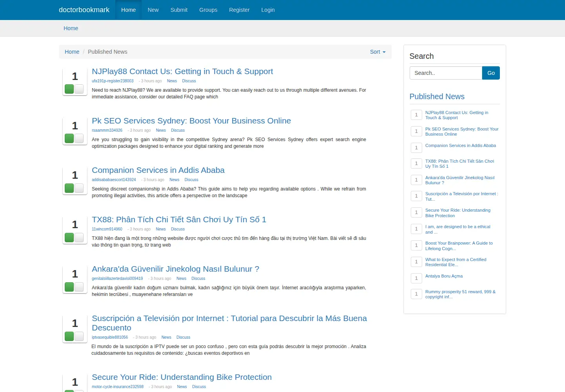Open the Submit page from navbar
Viewport: 565px width, 392px height.
(x=179, y=10)
